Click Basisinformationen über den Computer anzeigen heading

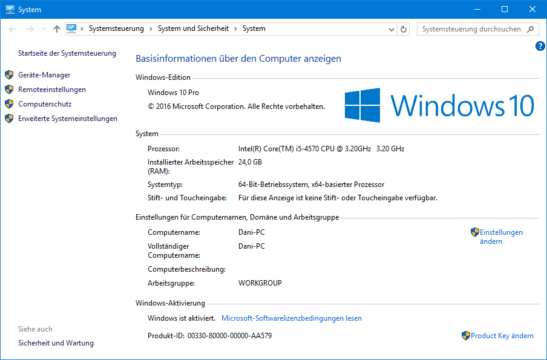pos(238,59)
